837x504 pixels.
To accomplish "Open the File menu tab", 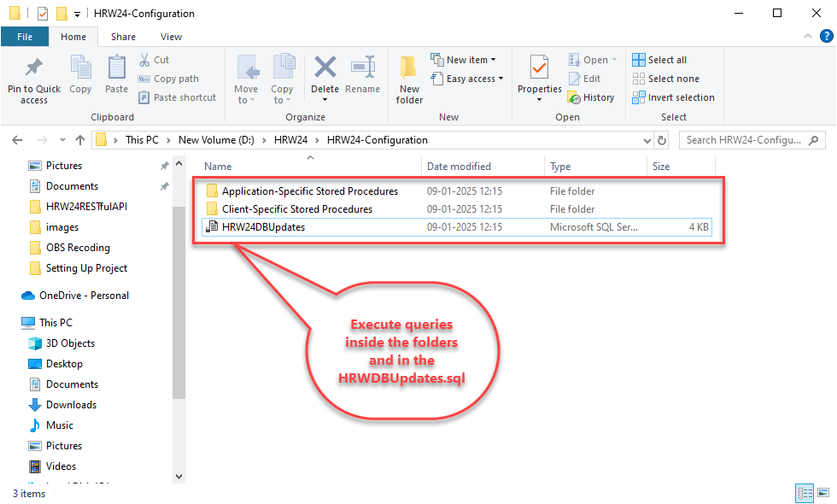I will tap(25, 37).
